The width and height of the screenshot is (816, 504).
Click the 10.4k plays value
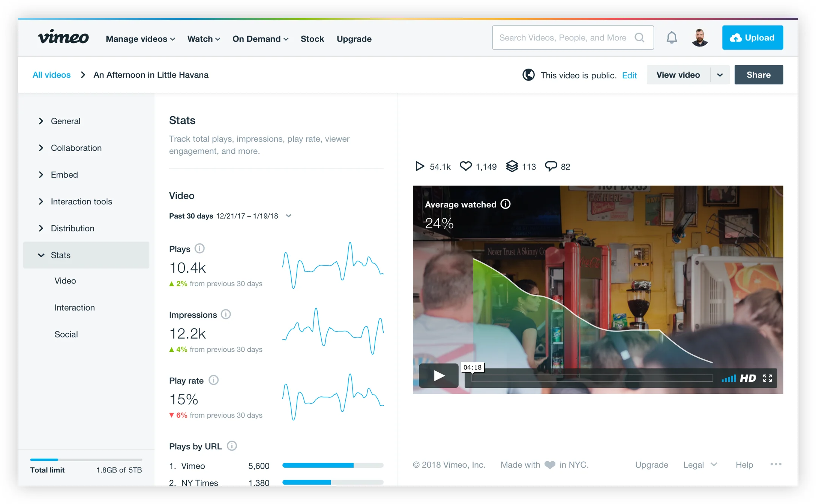187,268
